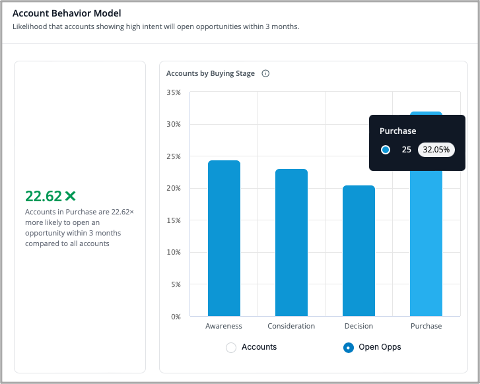Image resolution: width=480 pixels, height=384 pixels.
Task: Click the Awareness axis label
Action: tap(224, 326)
